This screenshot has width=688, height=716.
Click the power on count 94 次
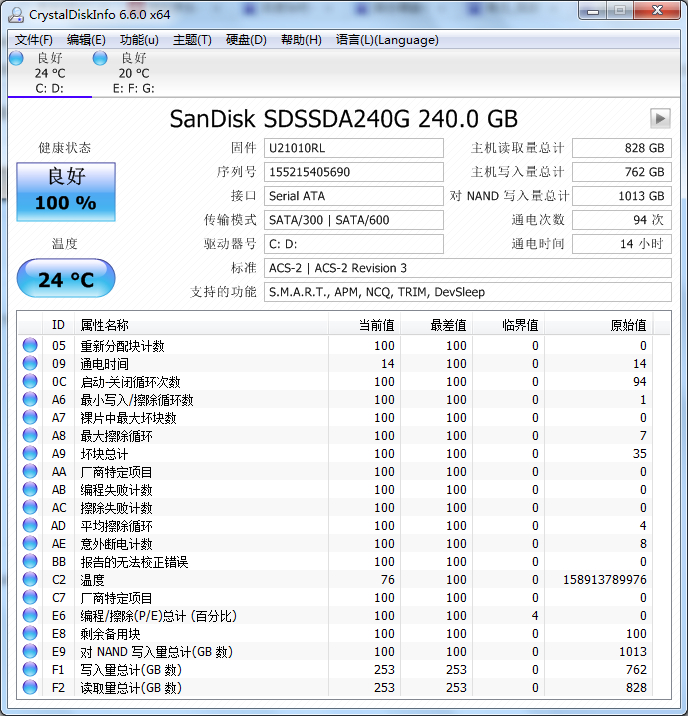pos(622,220)
